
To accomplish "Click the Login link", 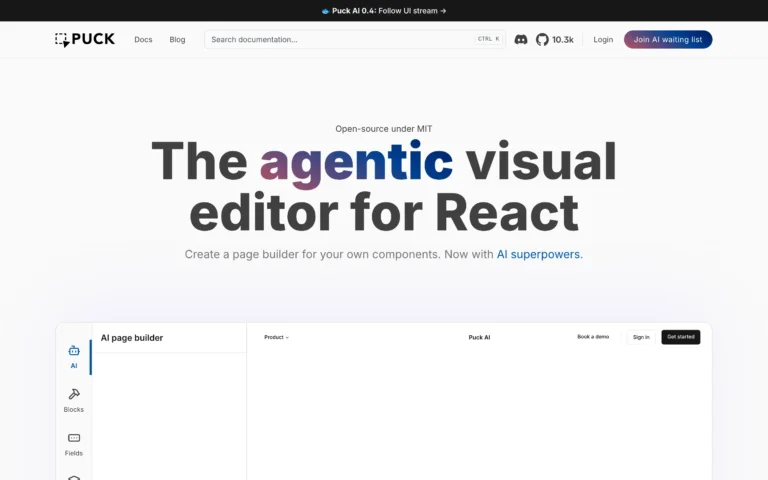I will [603, 40].
